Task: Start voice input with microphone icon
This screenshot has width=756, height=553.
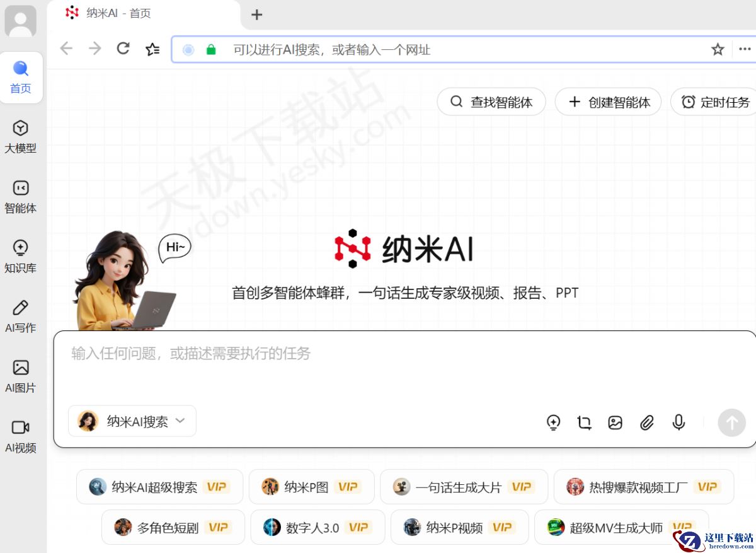Action: (x=679, y=422)
